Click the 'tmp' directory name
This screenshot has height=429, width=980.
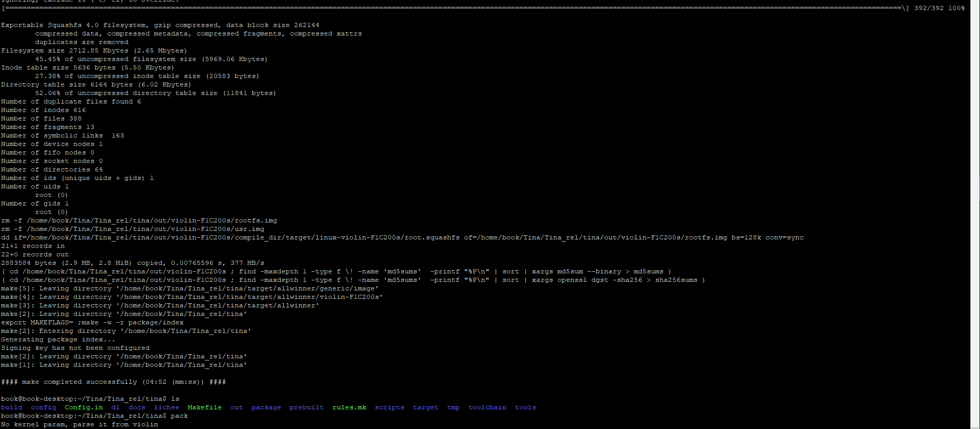[x=453, y=407]
